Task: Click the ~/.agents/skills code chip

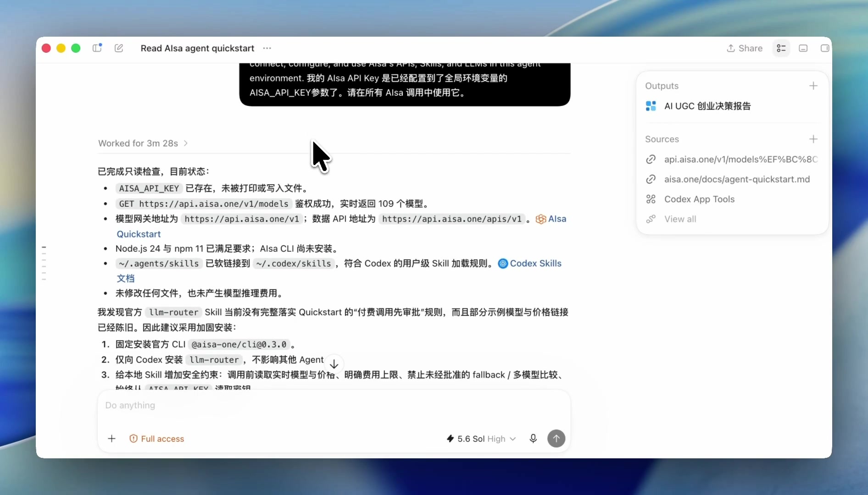Action: pos(159,263)
